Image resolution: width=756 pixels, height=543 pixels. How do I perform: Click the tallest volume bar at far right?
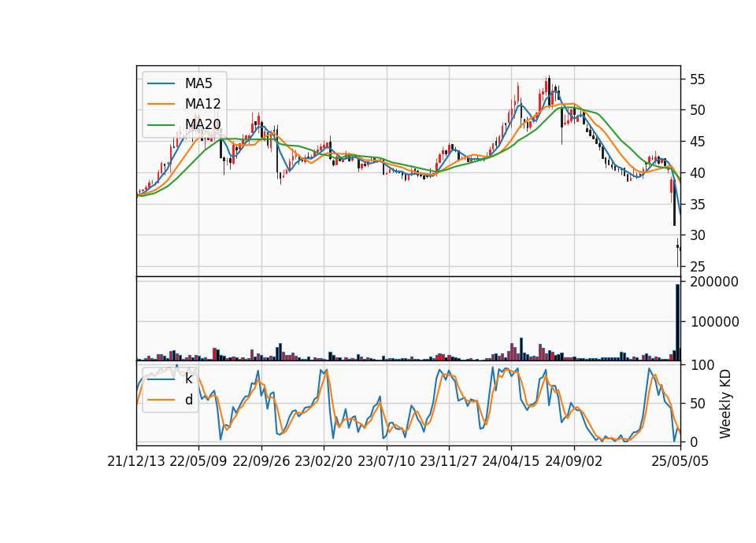677,323
